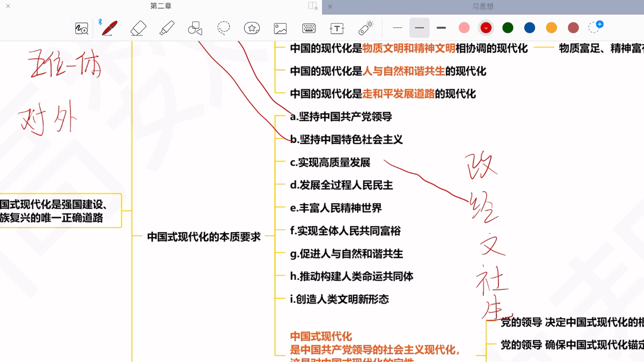Choose the medium pen stroke width
Screen dimensions: 644x362
click(419, 28)
